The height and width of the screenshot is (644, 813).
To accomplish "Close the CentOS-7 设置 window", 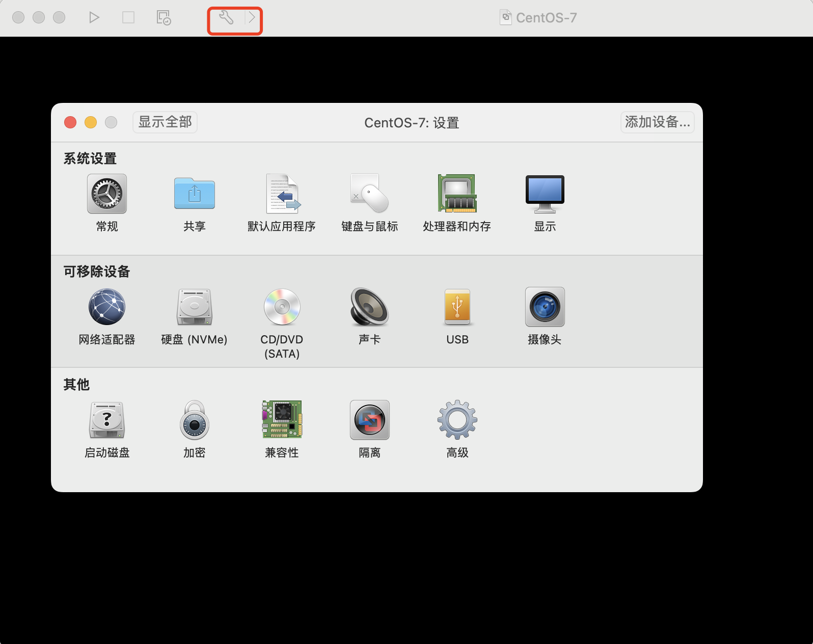I will (x=70, y=122).
